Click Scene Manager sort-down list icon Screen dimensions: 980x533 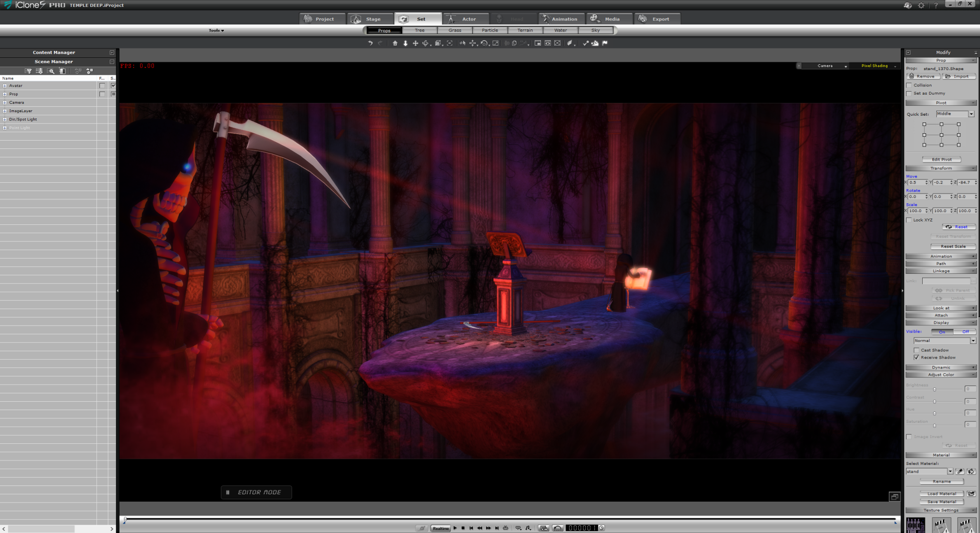pyautogui.click(x=39, y=71)
